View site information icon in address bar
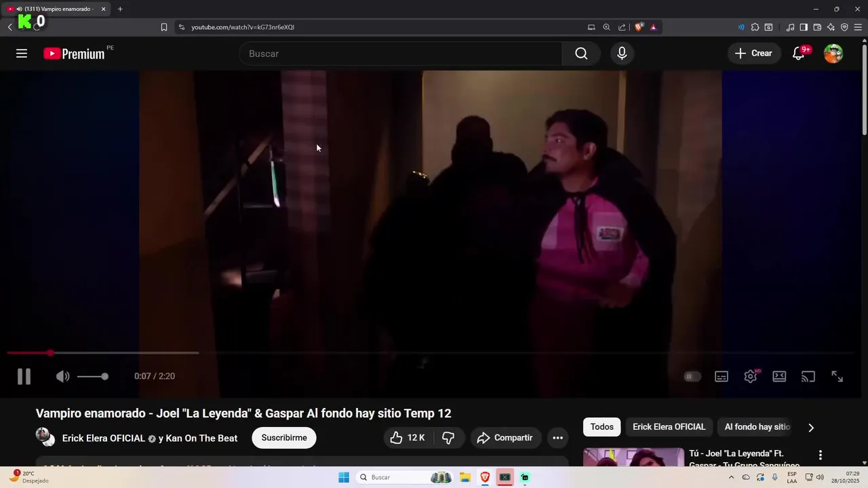 181,27
